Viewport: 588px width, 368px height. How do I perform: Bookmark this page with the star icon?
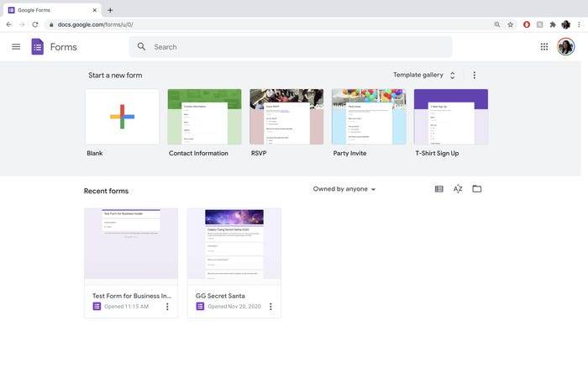(510, 24)
